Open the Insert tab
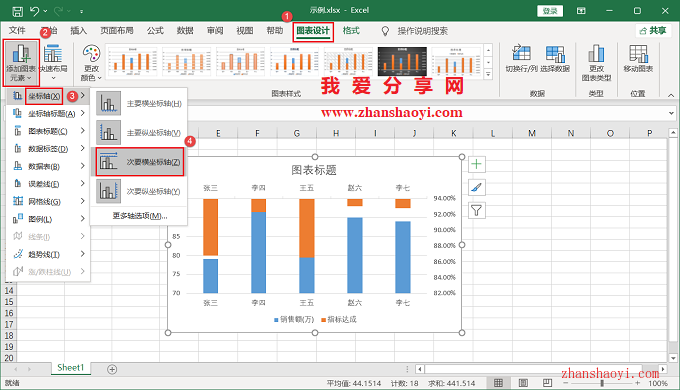 [78, 31]
